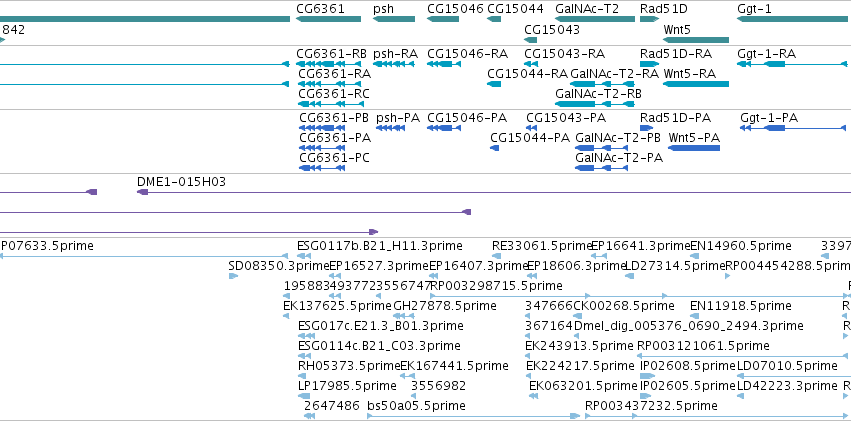
Task: Click the CG6361-PB protein label
Action: [334, 118]
